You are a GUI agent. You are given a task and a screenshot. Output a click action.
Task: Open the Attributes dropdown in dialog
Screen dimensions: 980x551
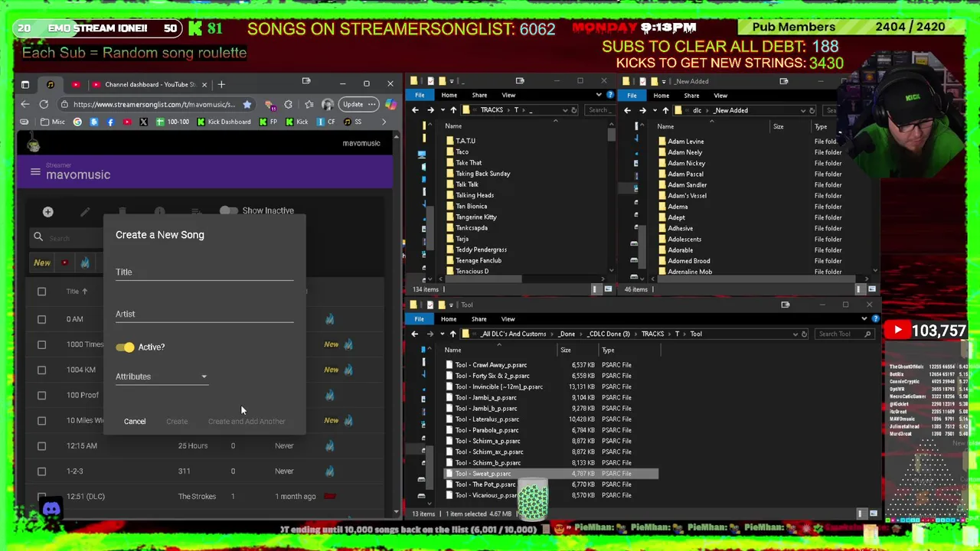coord(162,377)
